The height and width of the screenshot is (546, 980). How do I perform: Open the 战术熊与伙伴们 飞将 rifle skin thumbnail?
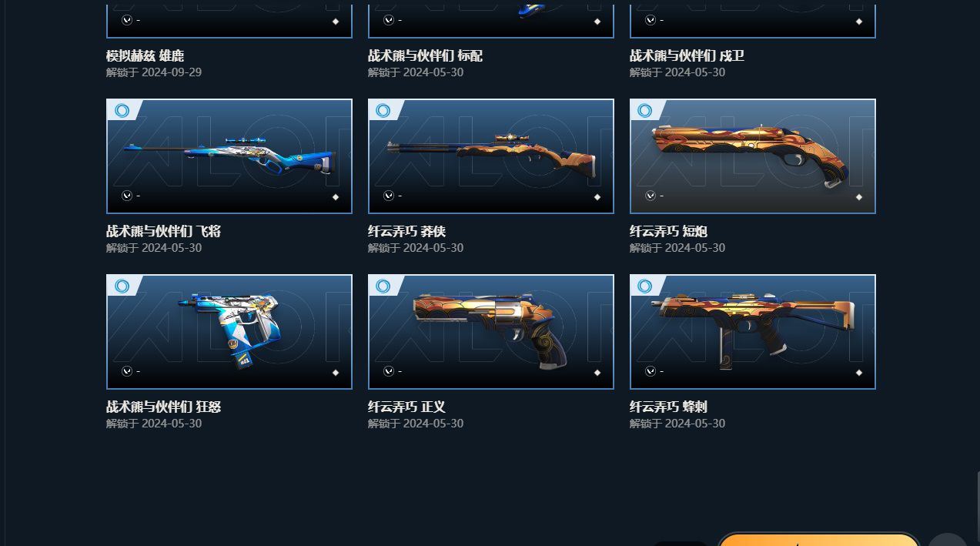click(229, 156)
